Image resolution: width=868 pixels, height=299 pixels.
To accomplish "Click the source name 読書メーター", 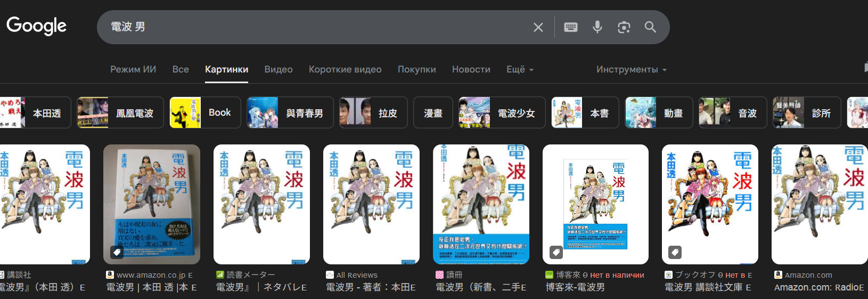I will click(251, 275).
